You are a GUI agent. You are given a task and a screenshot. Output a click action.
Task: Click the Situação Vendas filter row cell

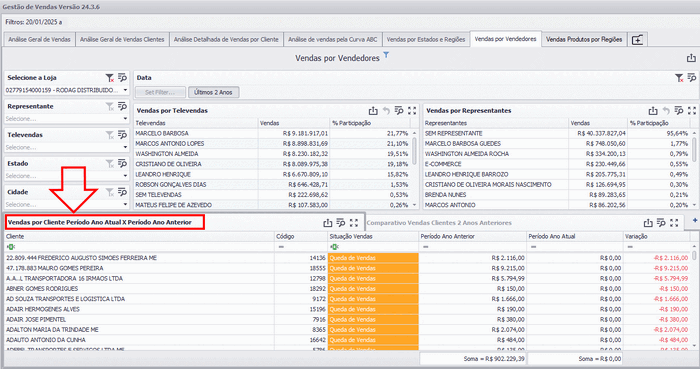click(373, 247)
